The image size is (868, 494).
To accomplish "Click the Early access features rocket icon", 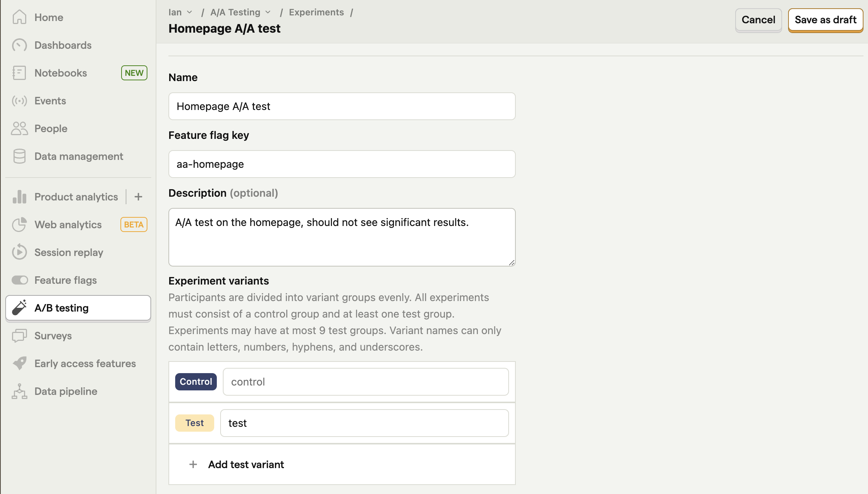I will pos(19,363).
